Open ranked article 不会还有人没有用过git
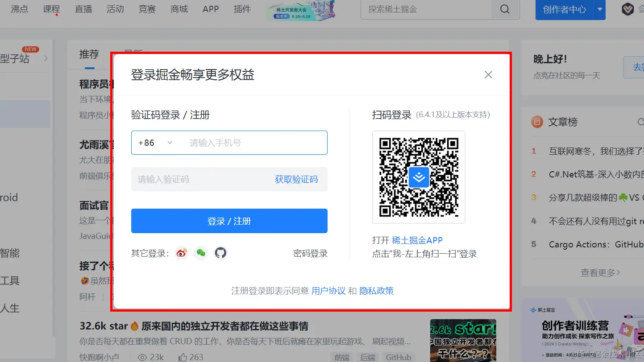644x362 pixels. click(x=596, y=221)
